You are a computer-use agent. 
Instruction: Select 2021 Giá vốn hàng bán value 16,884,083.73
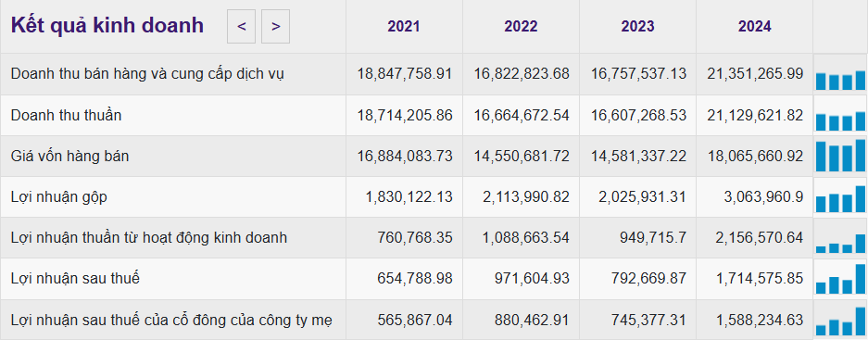tap(405, 157)
